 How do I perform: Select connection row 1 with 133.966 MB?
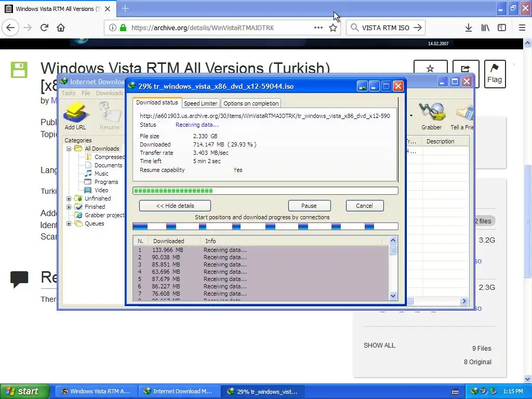click(x=261, y=250)
